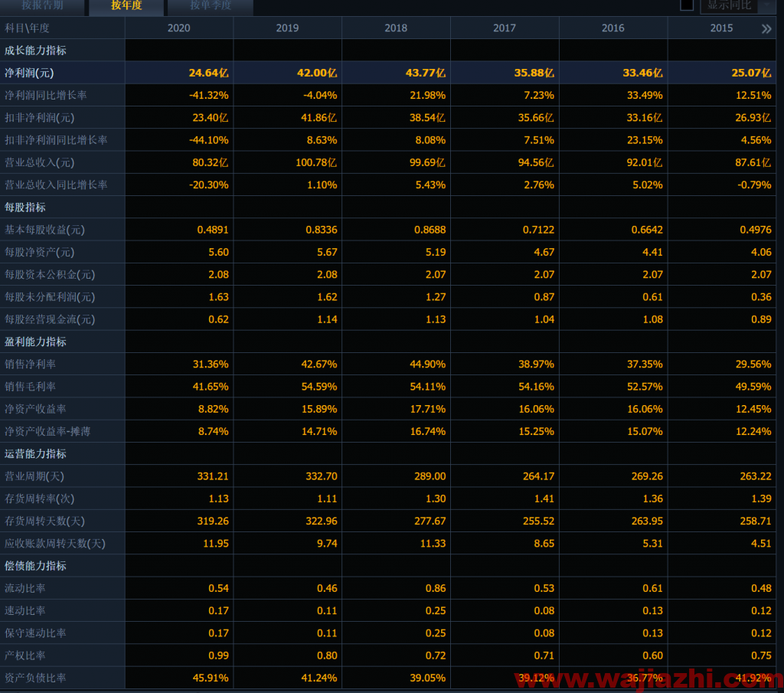Select the 应收账款周转天数(天) row label
The width and height of the screenshot is (784, 693).
pyautogui.click(x=55, y=544)
